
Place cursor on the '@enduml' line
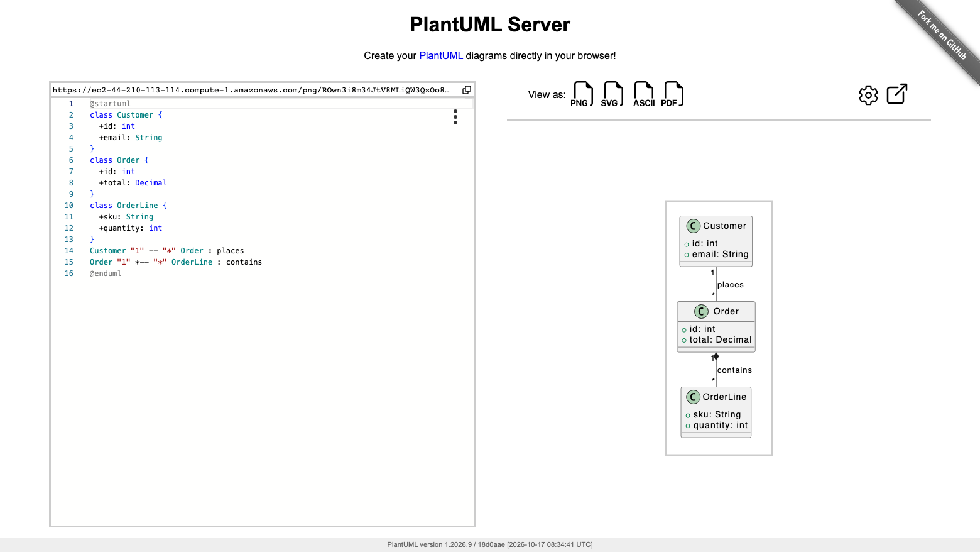point(106,273)
